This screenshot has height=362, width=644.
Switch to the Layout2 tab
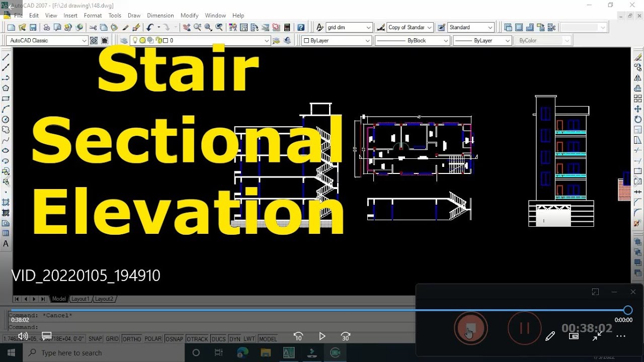[104, 299]
